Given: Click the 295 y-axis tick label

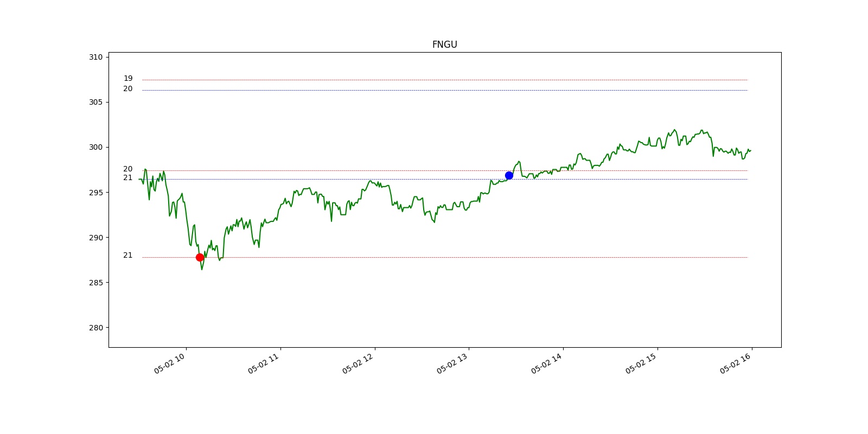Looking at the screenshot, I should 95,192.
